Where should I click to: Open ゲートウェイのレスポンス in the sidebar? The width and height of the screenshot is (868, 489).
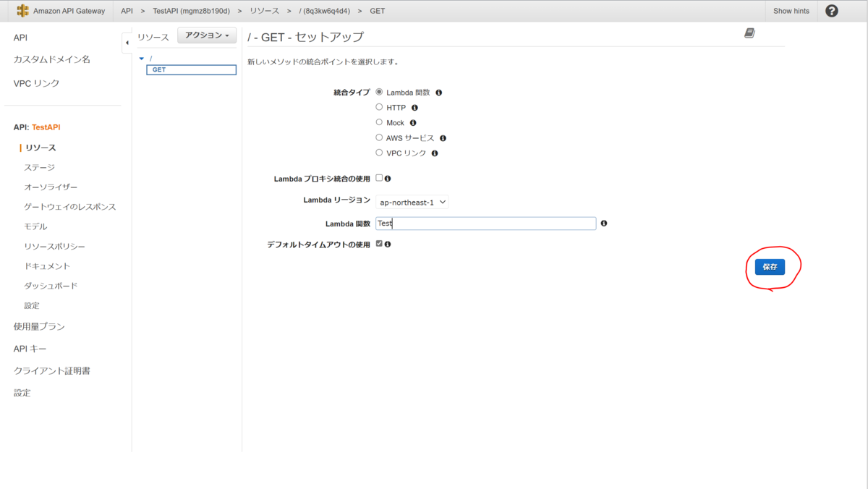70,207
